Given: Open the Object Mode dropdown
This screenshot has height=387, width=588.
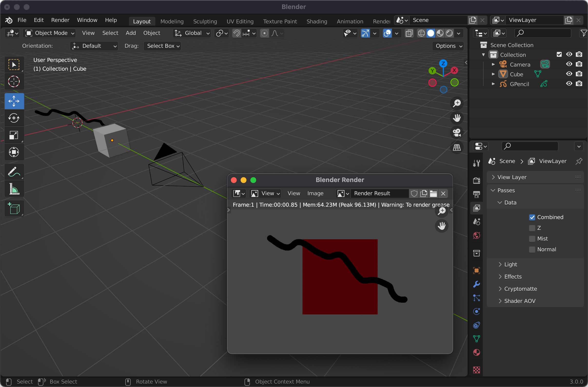Looking at the screenshot, I should pos(49,33).
